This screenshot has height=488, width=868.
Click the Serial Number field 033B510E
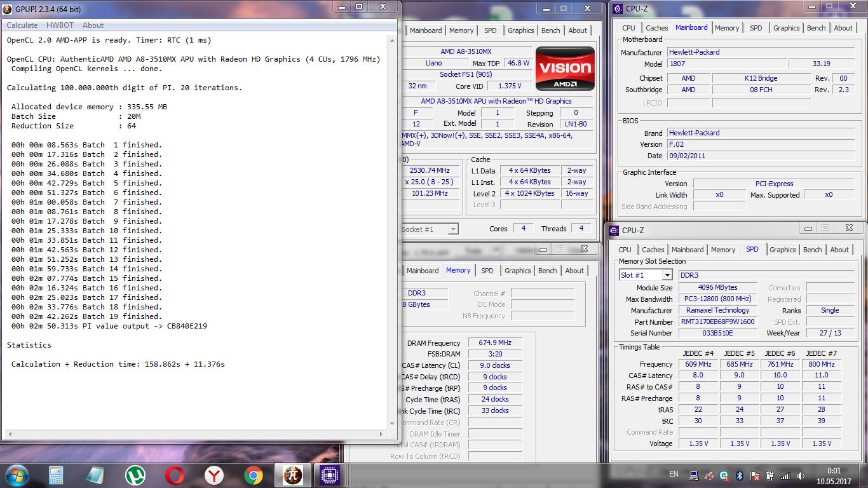pos(717,334)
